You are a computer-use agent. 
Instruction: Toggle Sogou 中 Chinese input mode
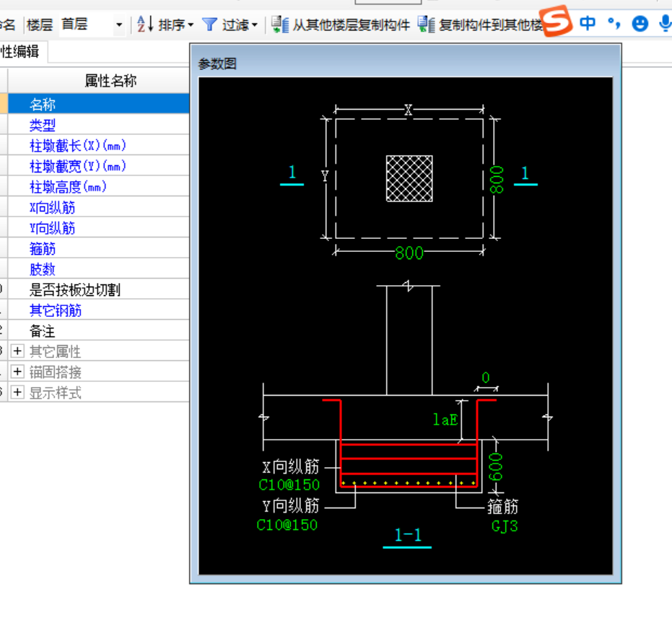[x=587, y=22]
